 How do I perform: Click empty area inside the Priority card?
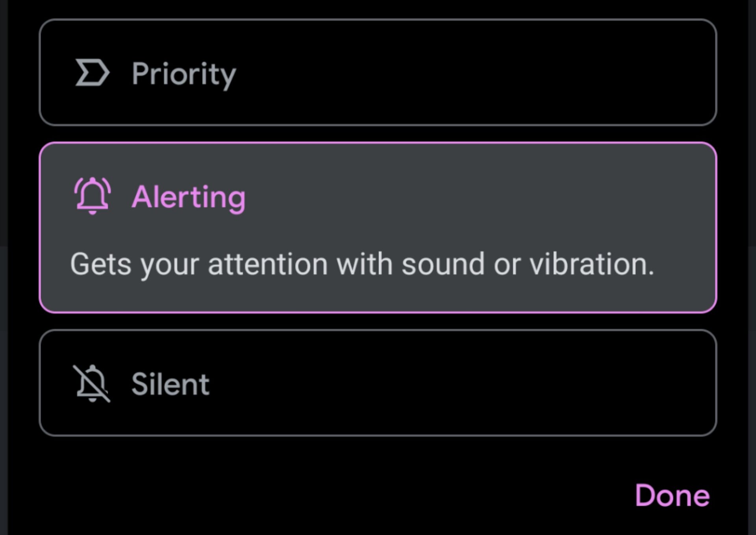point(472,73)
